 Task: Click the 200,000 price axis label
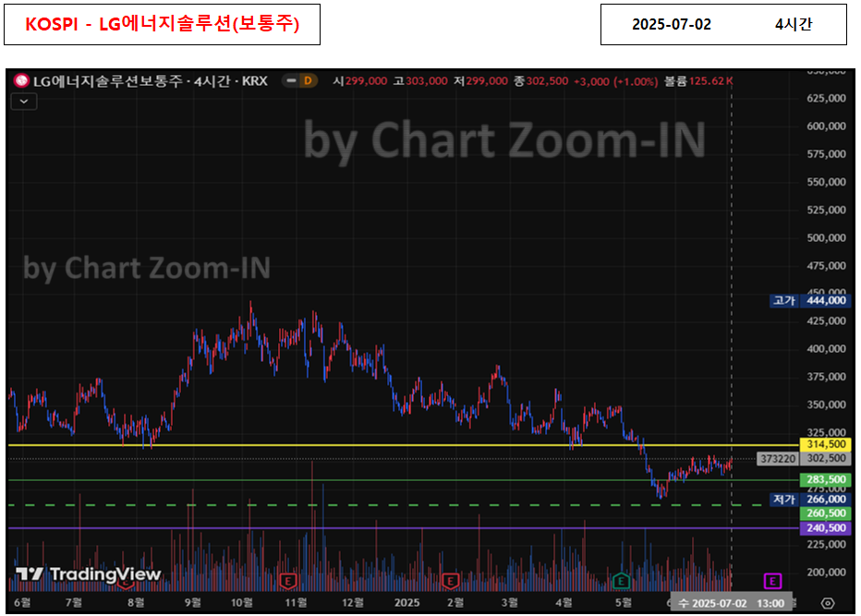827,572
